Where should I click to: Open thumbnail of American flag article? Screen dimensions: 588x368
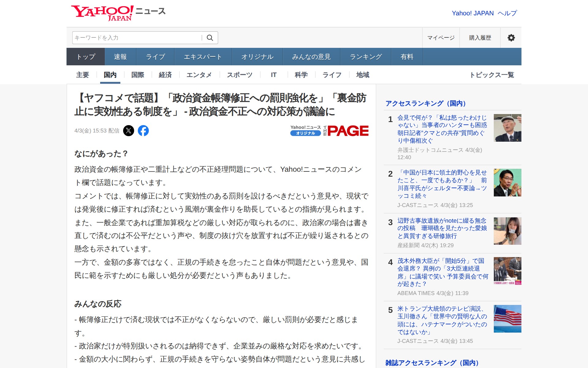click(507, 319)
